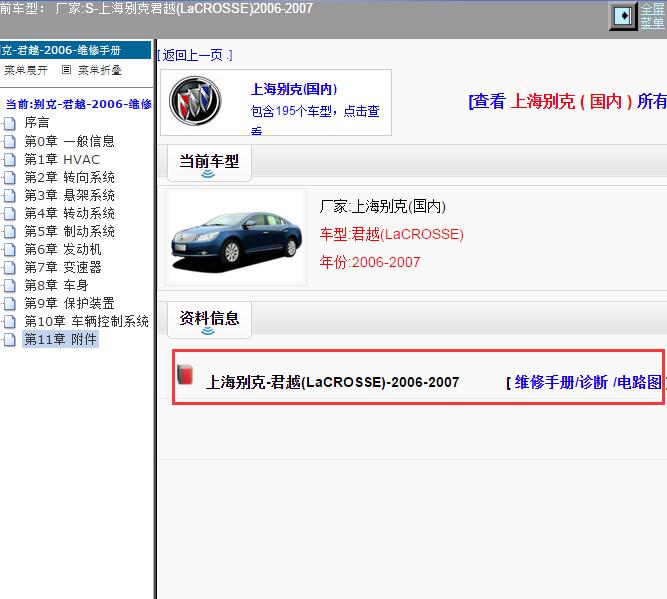
Task: Click the Buick logo thumbnail
Action: pyautogui.click(x=195, y=101)
